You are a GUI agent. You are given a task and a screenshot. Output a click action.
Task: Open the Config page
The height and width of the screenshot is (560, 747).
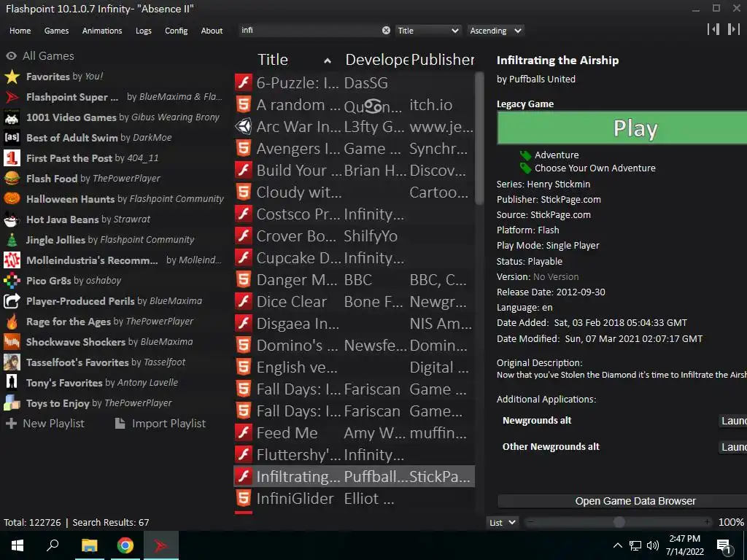tap(177, 31)
